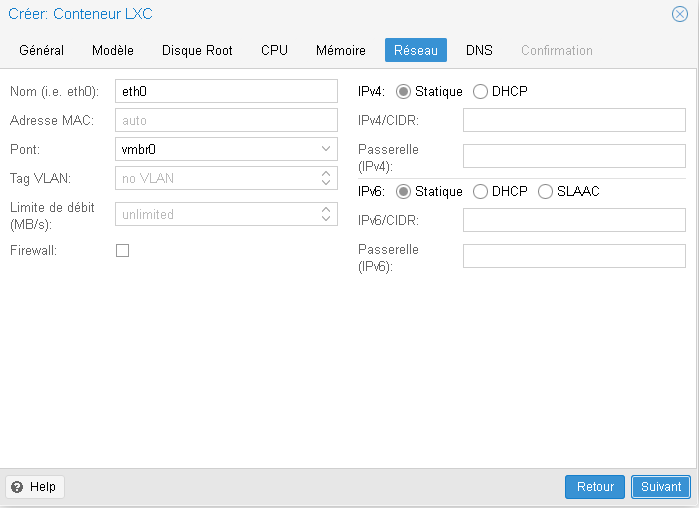Select IPv6 Statique radio button
This screenshot has height=508, width=699.
coord(403,192)
